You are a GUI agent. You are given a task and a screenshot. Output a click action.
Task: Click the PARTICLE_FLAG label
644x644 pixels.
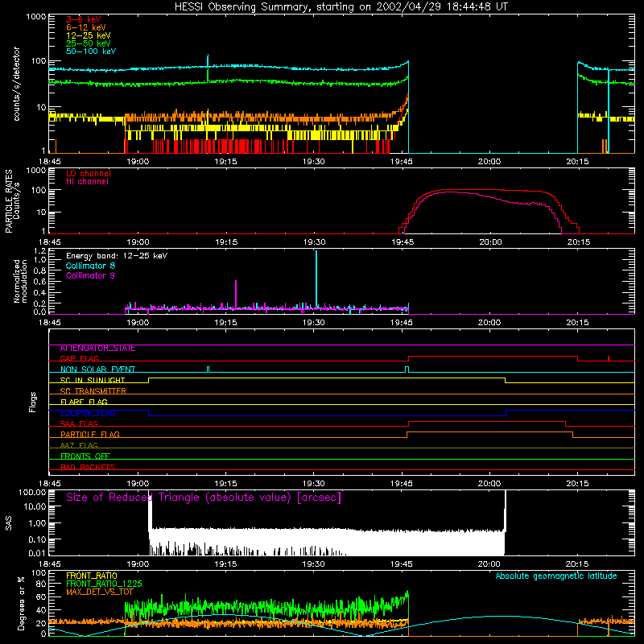[90, 435]
